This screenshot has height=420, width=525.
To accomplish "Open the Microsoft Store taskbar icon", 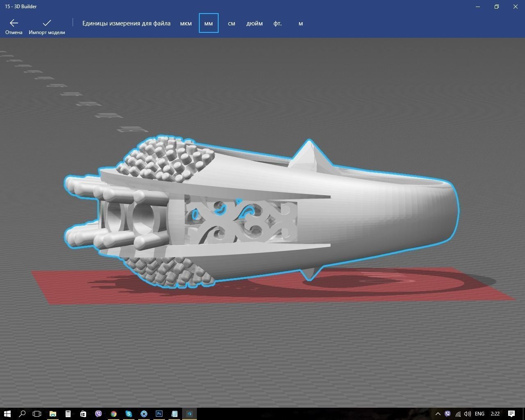I will tap(83, 414).
